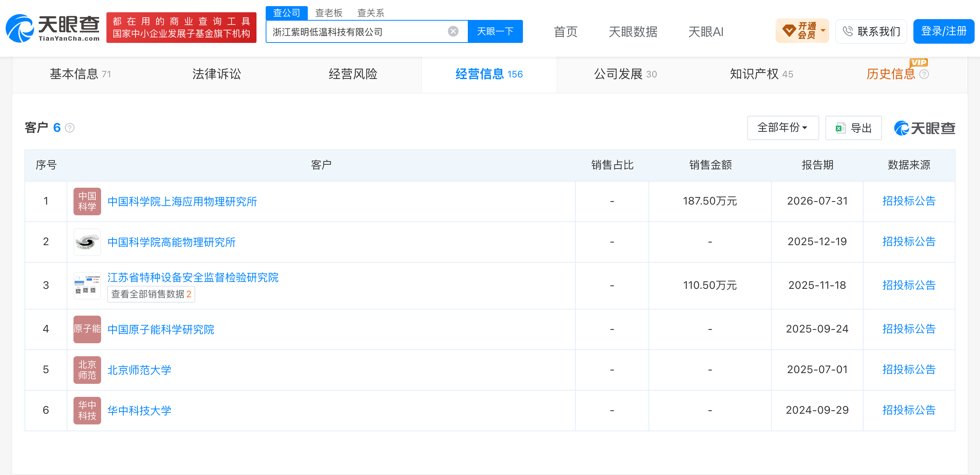Click the 原子能 customer logo badge
The width and height of the screenshot is (980, 475).
pyautogui.click(x=87, y=329)
